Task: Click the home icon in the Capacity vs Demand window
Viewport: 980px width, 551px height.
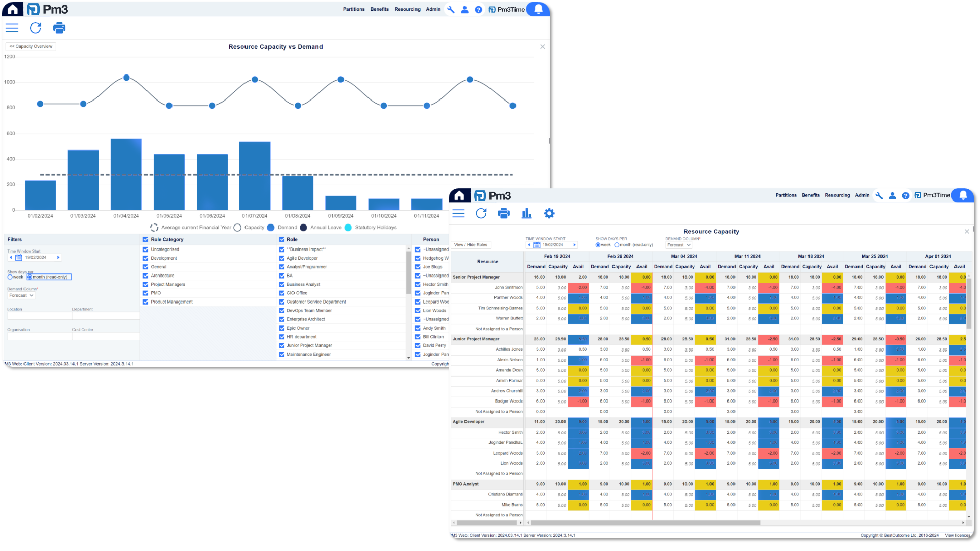Action: [x=12, y=9]
